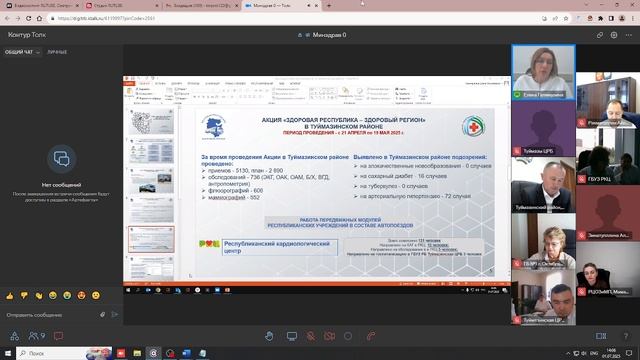Image resolution: width=640 pixels, height=360 pixels.
Task: Close the Минздрав 0 browser tab
Action: point(316,6)
